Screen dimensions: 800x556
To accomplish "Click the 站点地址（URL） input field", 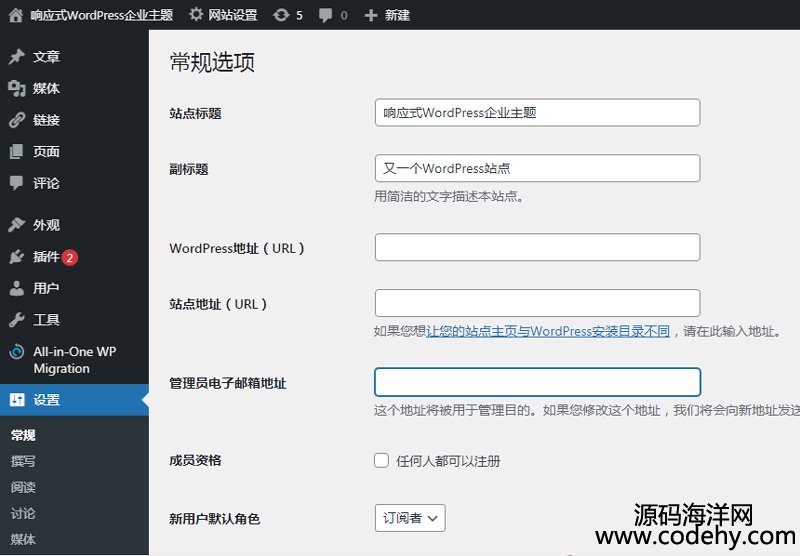I will (537, 303).
